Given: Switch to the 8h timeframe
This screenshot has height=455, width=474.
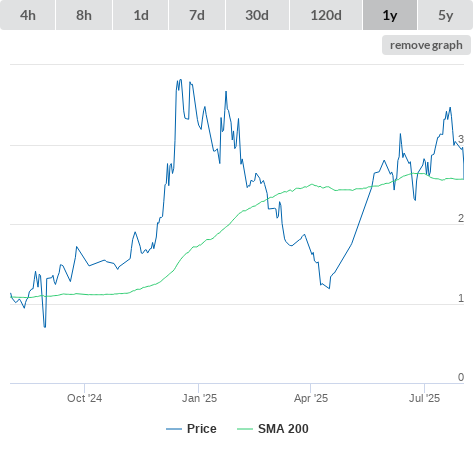Looking at the screenshot, I should [x=84, y=15].
